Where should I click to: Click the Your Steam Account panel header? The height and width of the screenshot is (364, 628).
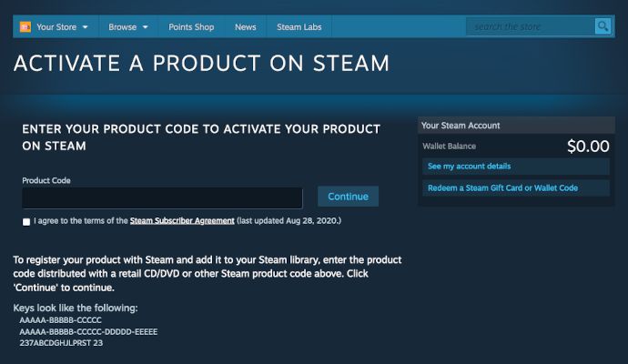click(x=516, y=126)
